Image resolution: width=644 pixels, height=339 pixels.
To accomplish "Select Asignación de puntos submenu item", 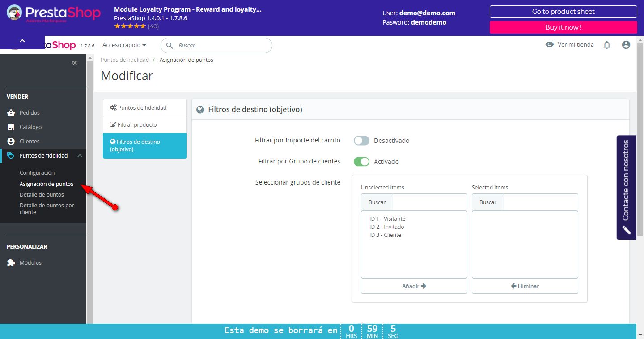I will 47,184.
